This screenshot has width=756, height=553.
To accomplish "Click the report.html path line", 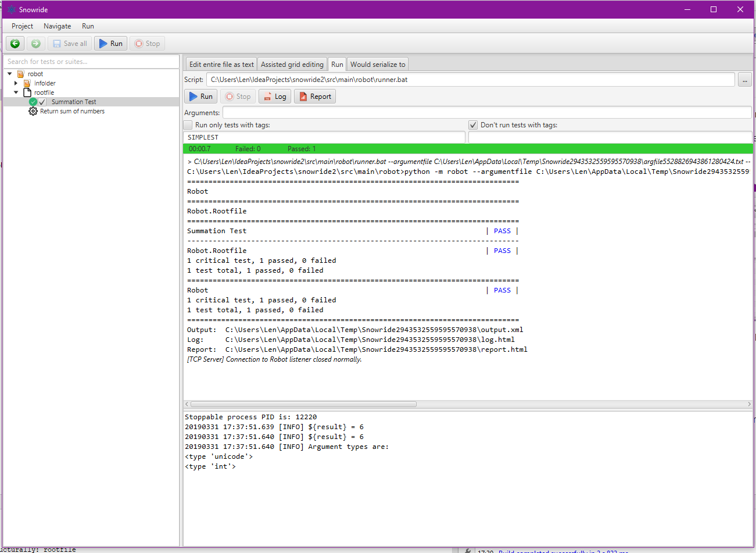I will pyautogui.click(x=357, y=349).
